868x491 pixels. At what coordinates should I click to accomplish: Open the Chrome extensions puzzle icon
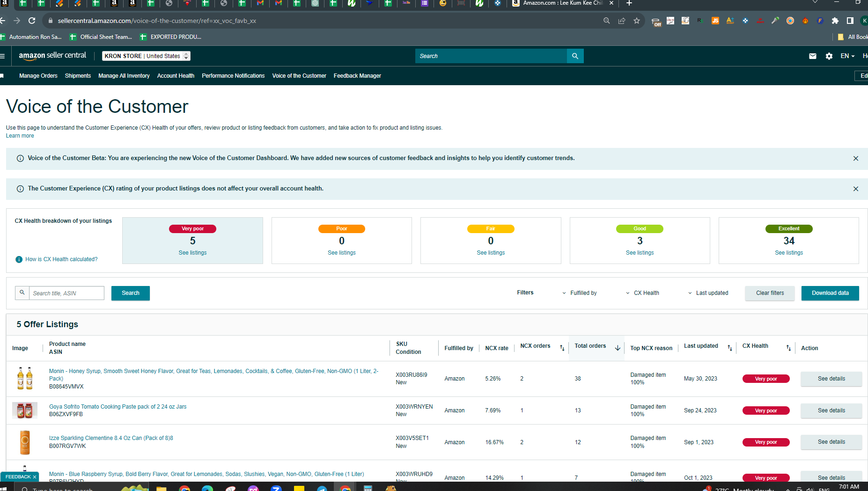[835, 21]
